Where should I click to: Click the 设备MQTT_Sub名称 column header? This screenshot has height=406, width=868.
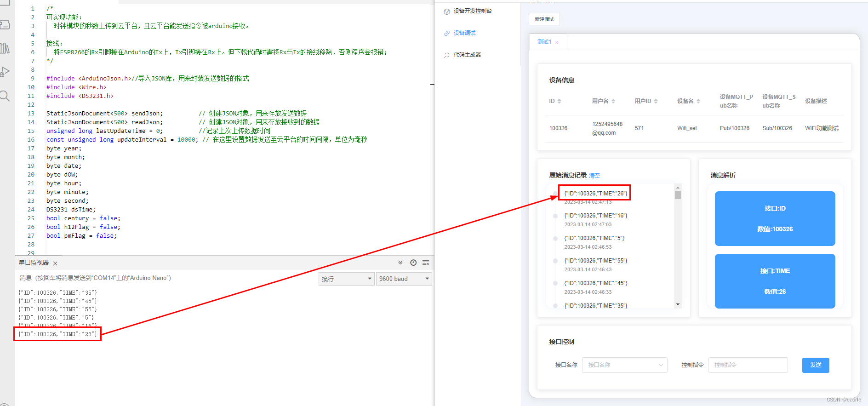[x=779, y=101]
